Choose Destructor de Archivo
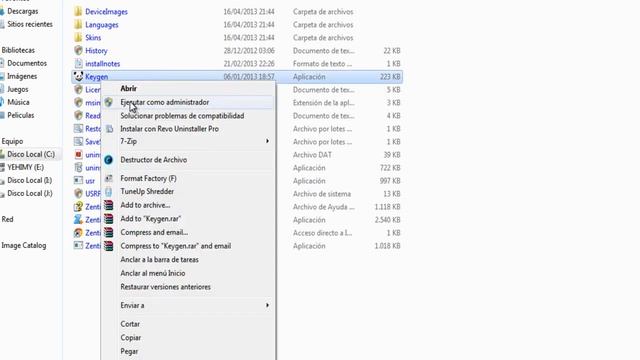 (x=153, y=160)
